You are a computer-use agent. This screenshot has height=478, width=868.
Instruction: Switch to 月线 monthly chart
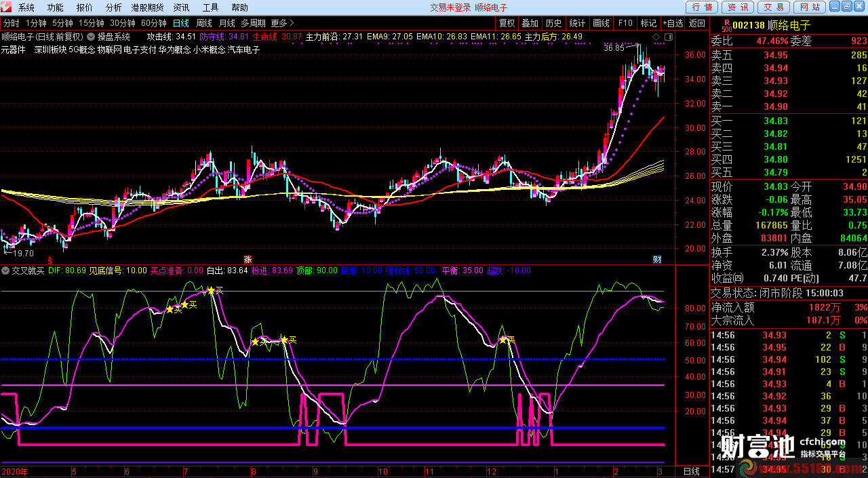[226, 23]
